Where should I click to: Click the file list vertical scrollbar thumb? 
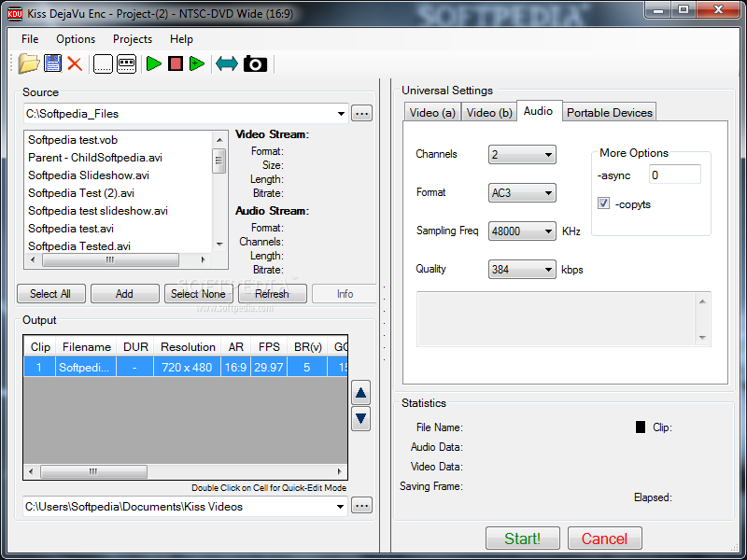pos(218,161)
